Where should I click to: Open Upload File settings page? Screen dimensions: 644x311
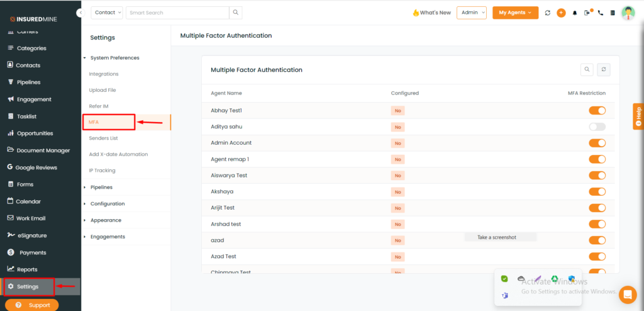103,90
